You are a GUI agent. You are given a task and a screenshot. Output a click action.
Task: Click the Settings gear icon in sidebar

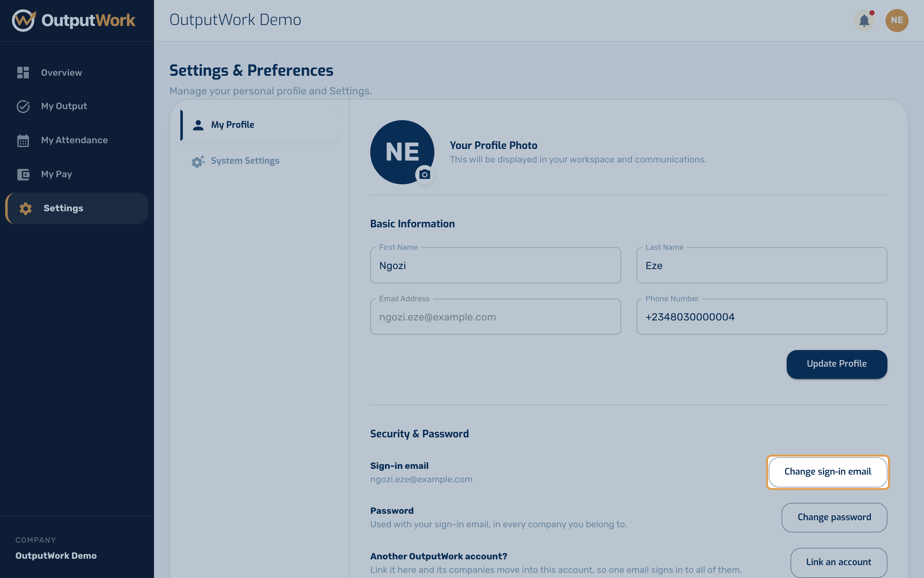(x=26, y=208)
